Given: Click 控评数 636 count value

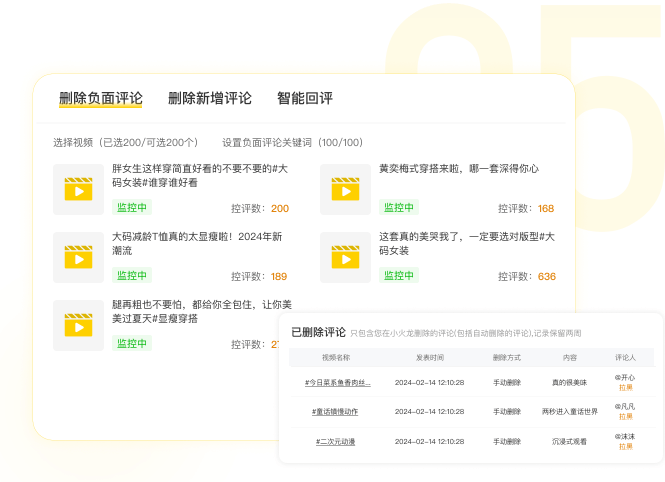Looking at the screenshot, I should [547, 276].
